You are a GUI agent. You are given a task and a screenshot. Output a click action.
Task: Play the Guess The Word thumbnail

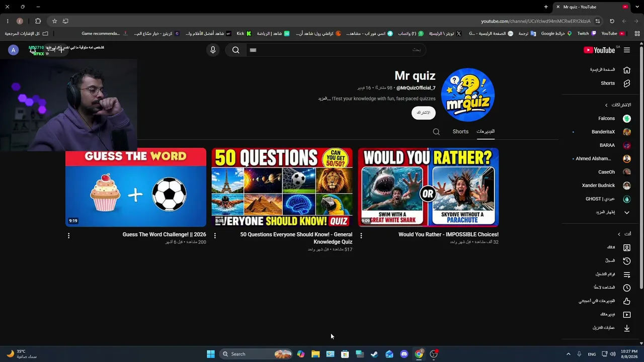[x=136, y=187]
